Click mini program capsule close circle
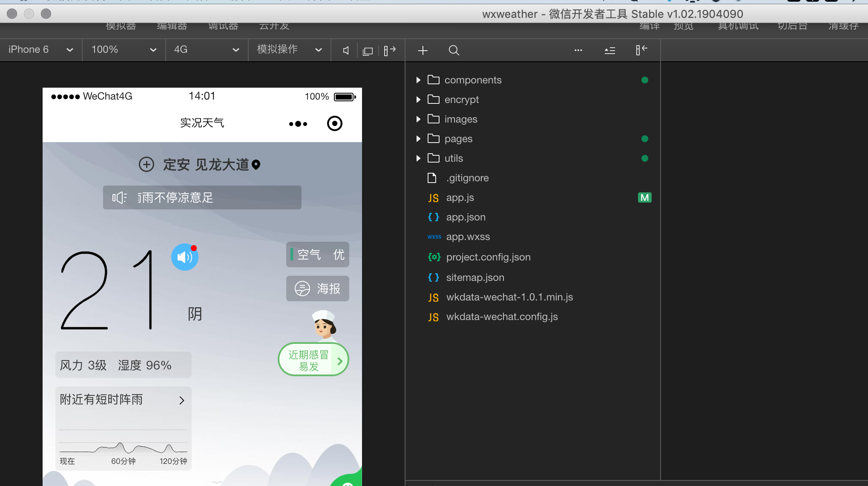 click(x=334, y=123)
